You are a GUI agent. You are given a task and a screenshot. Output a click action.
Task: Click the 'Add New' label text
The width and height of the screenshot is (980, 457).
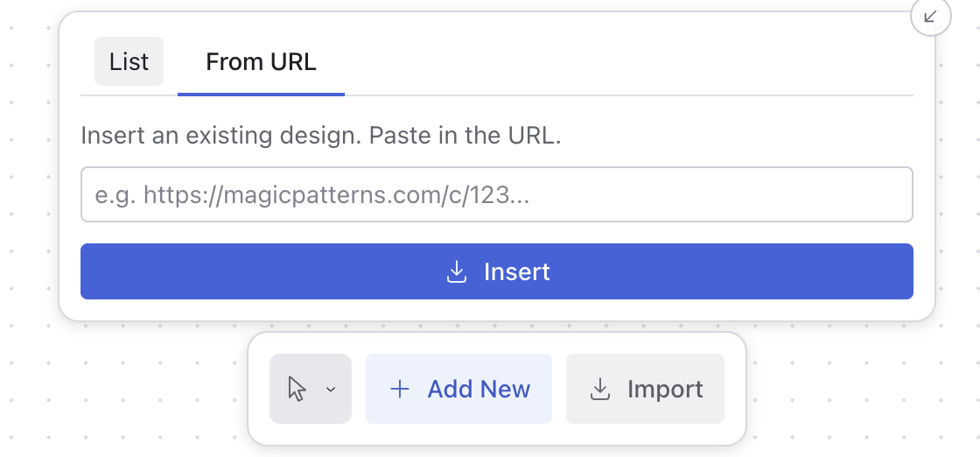pos(479,390)
